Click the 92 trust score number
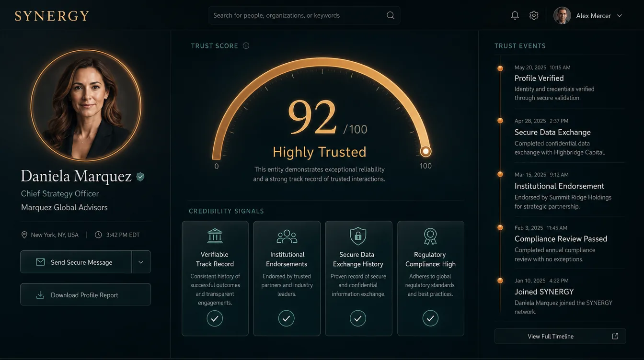Image resolution: width=644 pixels, height=360 pixels. pos(312,118)
